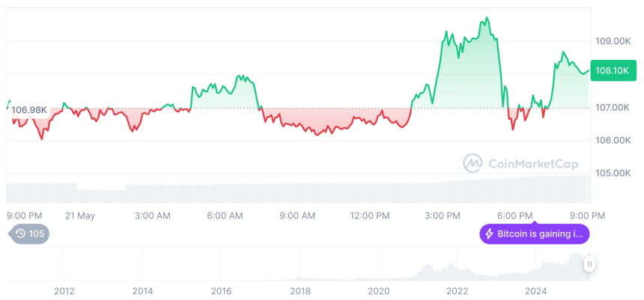Click 2024 on the range navigator timeline
The height and width of the screenshot is (300, 644).
[x=536, y=291]
